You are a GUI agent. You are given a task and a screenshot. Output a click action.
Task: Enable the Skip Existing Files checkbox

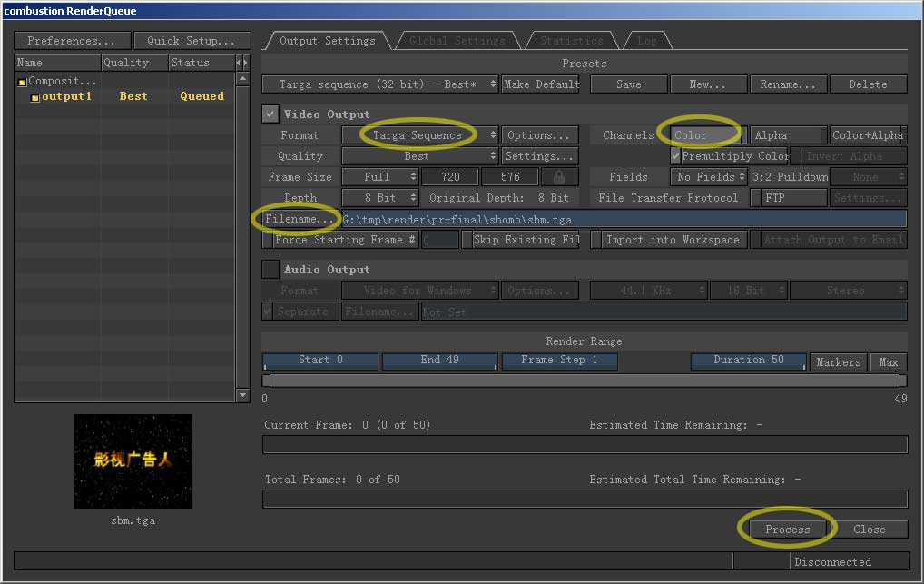tap(467, 240)
